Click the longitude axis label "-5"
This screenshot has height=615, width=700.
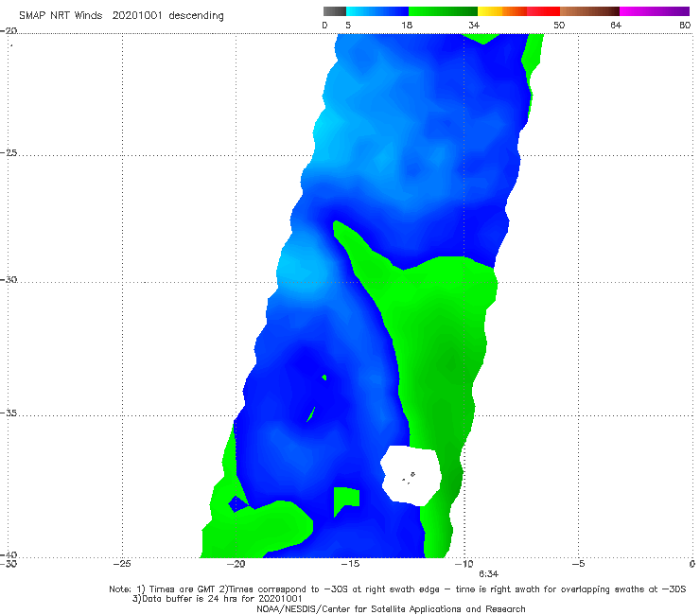pyautogui.click(x=578, y=564)
